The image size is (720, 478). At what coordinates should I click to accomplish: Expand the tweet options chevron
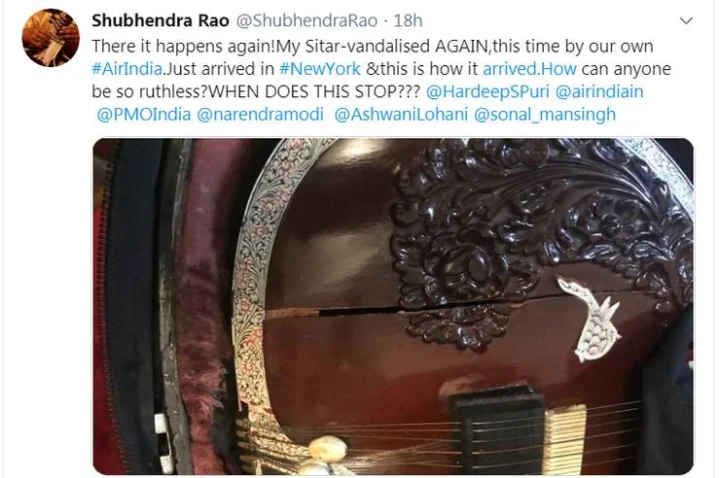coord(686,21)
